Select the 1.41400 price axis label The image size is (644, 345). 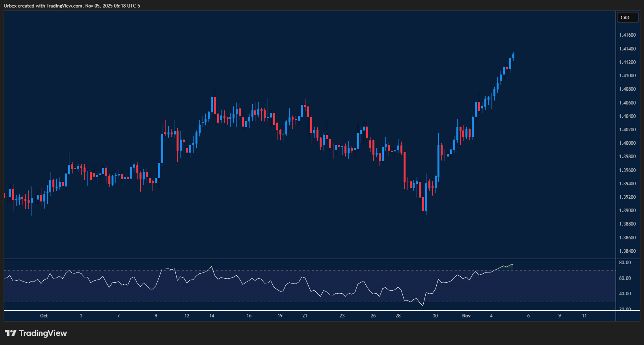click(x=627, y=49)
